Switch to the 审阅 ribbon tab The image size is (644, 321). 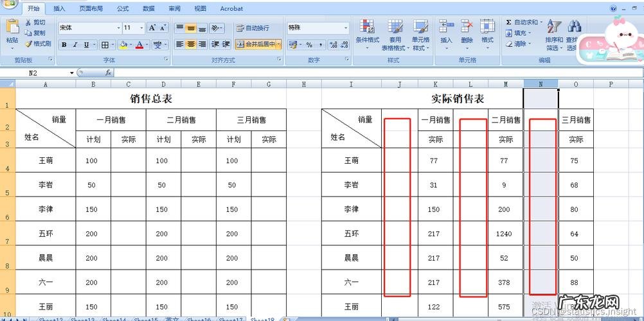coord(174,8)
